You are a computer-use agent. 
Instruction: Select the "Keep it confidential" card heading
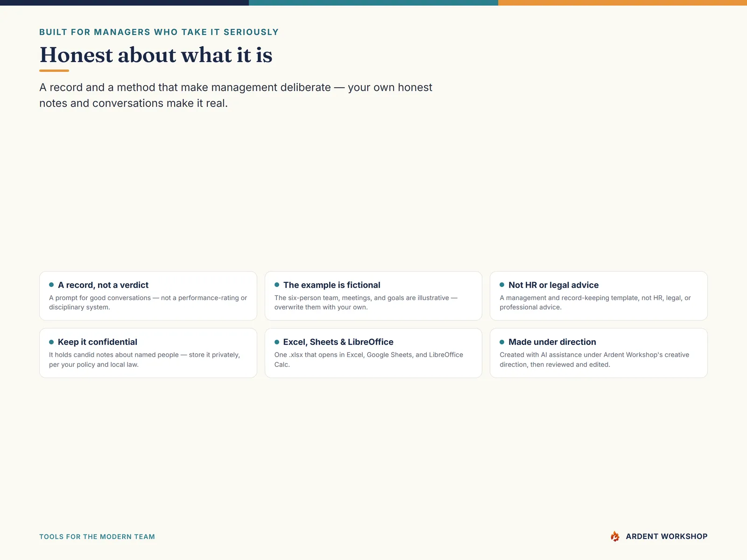pyautogui.click(x=98, y=342)
